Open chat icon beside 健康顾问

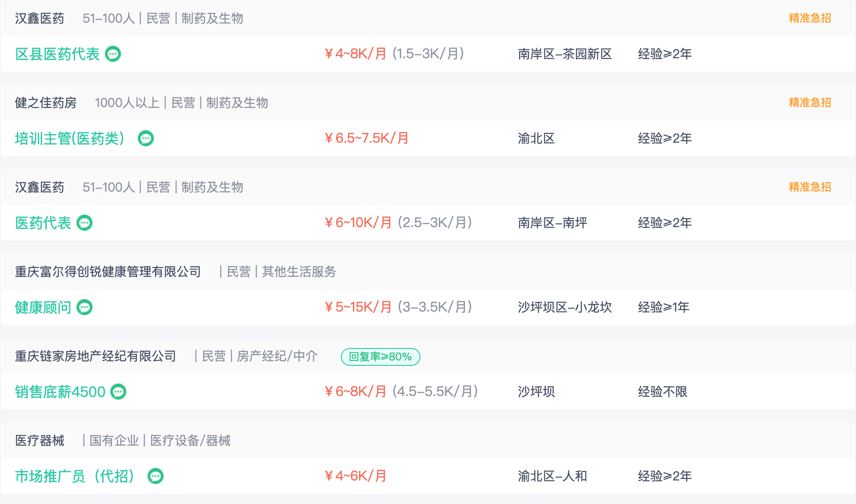[84, 307]
